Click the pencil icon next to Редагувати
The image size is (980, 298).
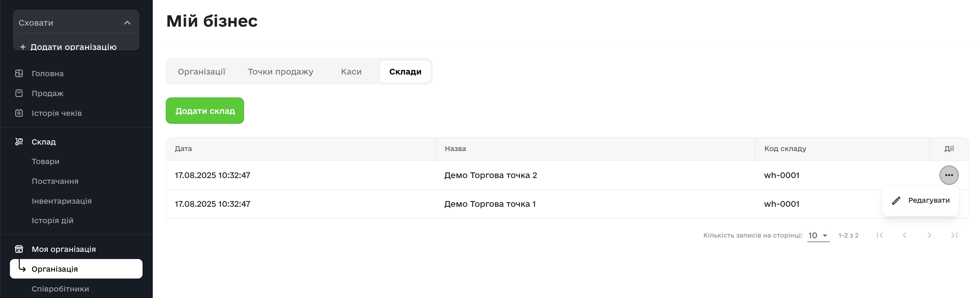click(x=896, y=201)
